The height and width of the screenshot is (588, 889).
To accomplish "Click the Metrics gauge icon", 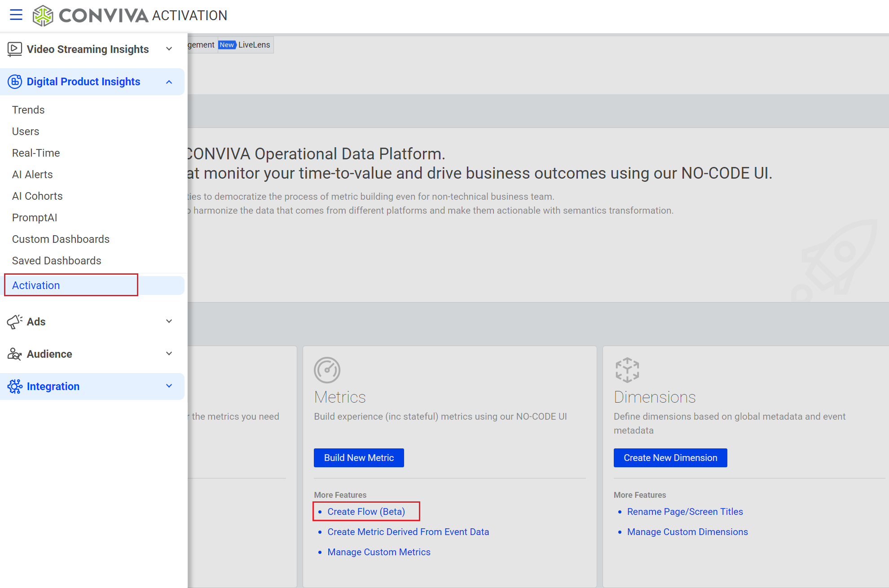I will coord(327,370).
